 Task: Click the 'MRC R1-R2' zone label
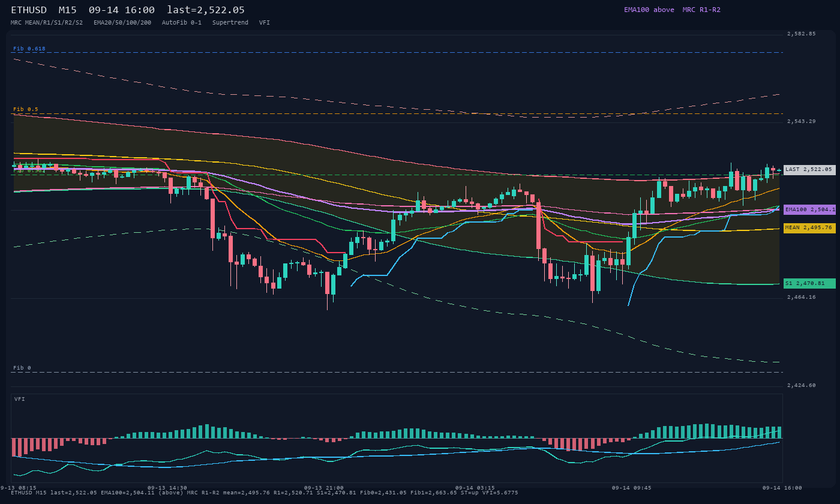pos(701,10)
